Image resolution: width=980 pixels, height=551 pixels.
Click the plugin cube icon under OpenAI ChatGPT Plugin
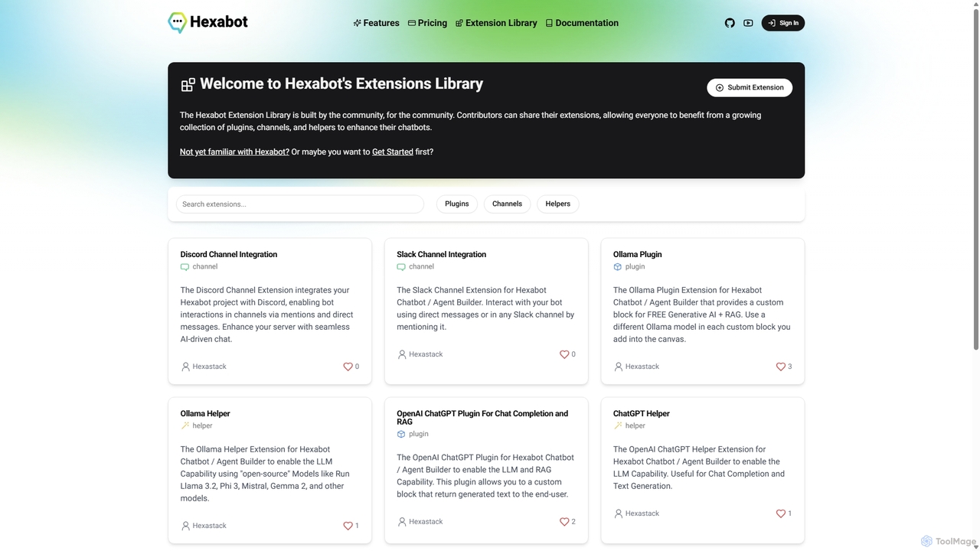(401, 434)
